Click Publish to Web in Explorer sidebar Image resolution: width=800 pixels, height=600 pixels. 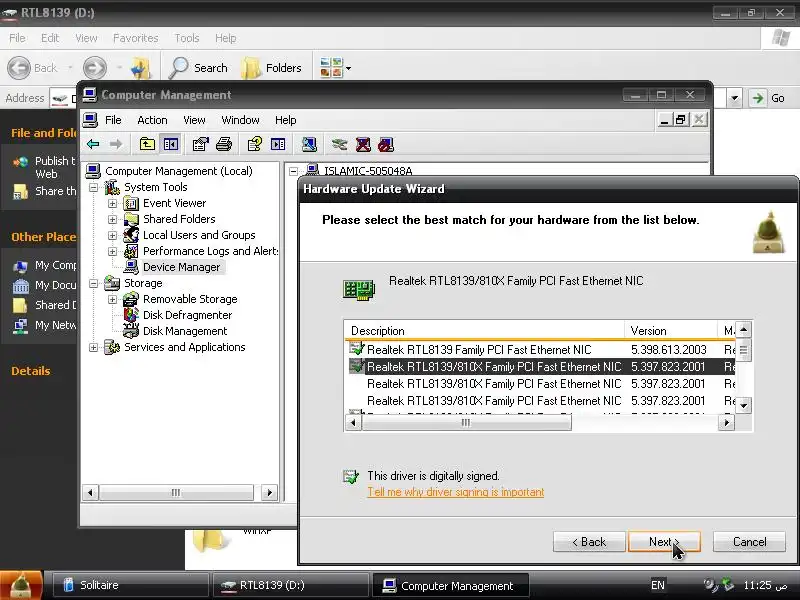coord(45,167)
